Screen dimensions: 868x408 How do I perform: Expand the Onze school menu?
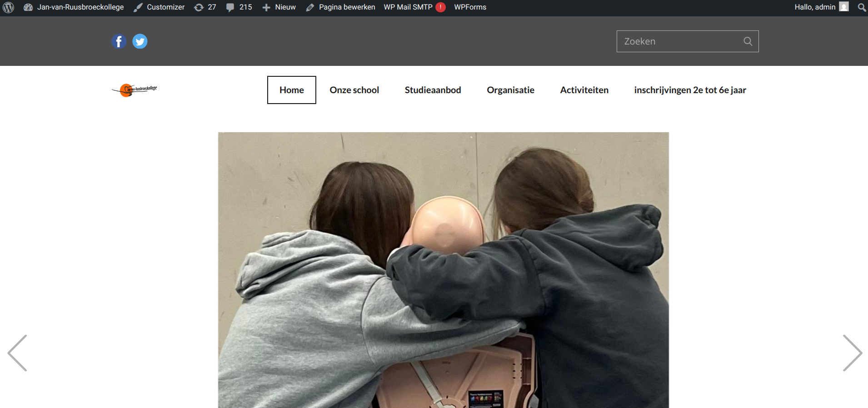click(354, 90)
